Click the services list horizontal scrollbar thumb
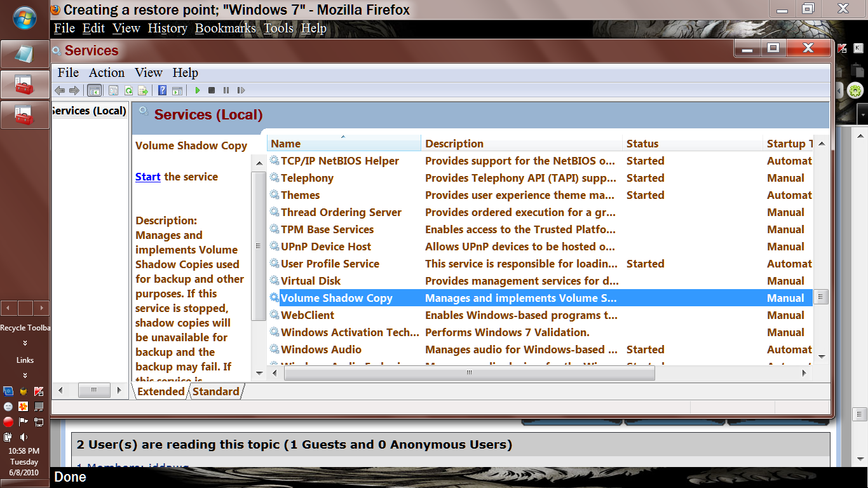 469,373
